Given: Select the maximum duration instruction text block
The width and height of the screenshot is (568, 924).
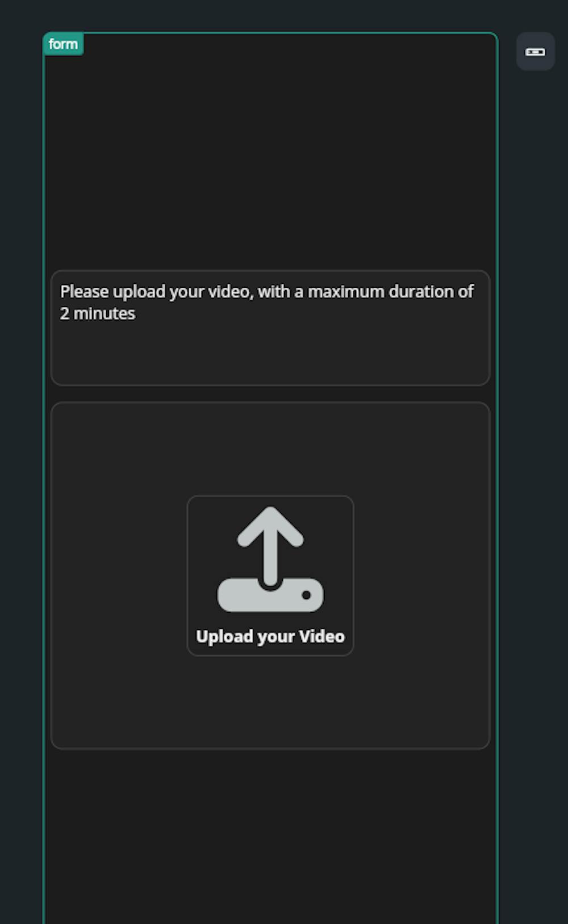Looking at the screenshot, I should 270,328.
